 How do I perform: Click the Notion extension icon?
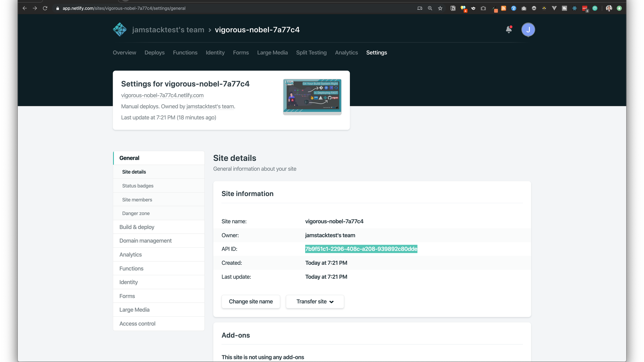pos(453,8)
